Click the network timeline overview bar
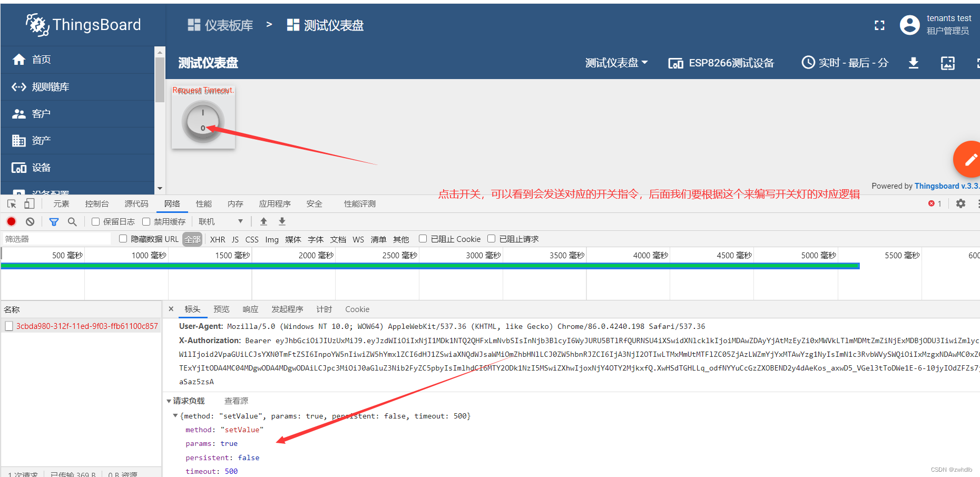 click(x=430, y=266)
